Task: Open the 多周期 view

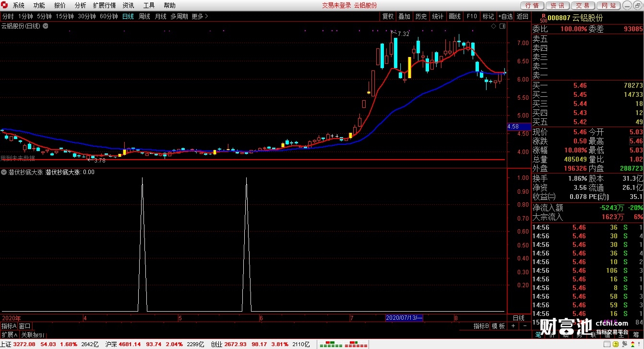Action: (x=179, y=16)
